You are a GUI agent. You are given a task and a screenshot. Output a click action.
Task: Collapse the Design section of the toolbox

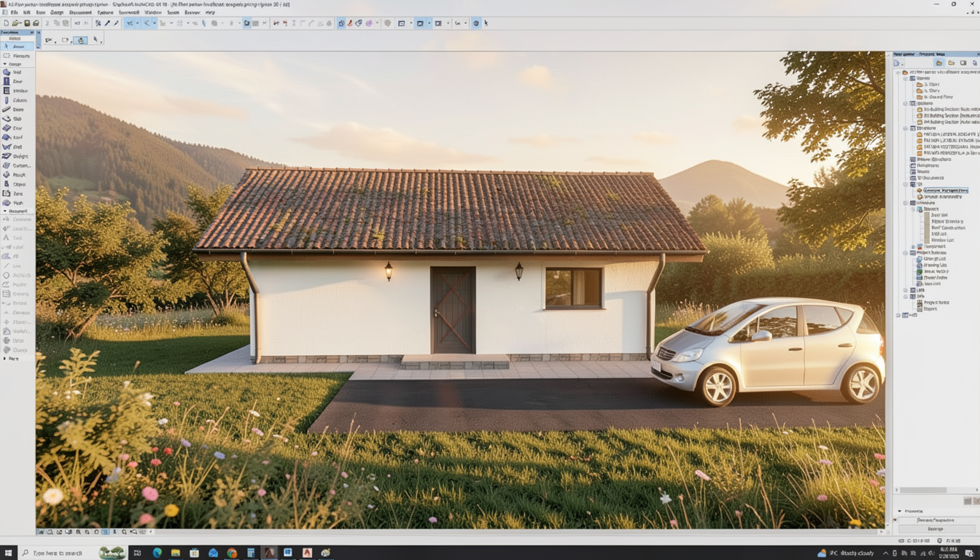pos(6,64)
